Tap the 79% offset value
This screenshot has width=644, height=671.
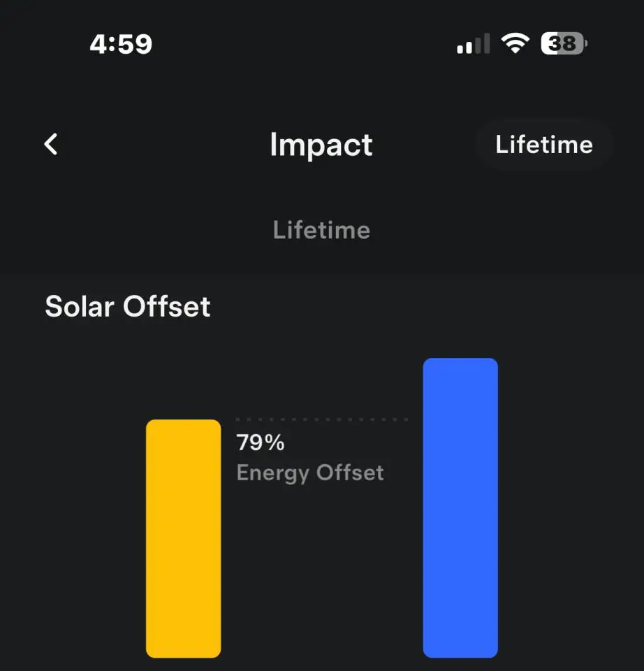(x=261, y=443)
